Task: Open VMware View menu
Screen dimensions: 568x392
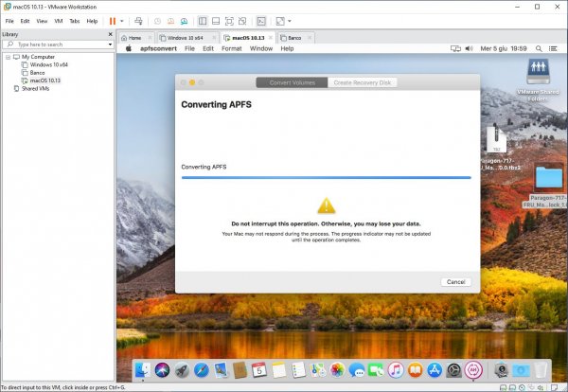Action: tap(42, 21)
